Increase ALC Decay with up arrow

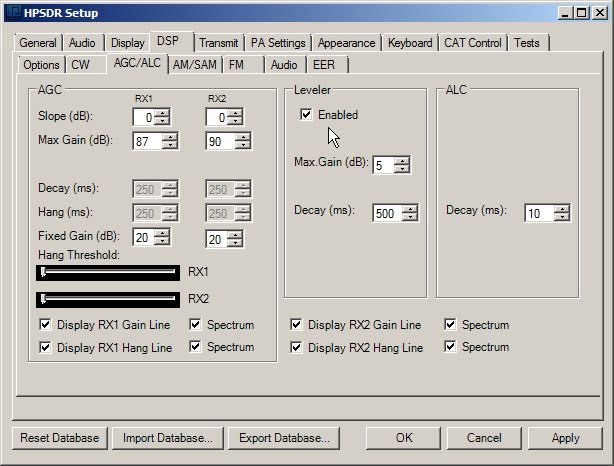[x=562, y=209]
